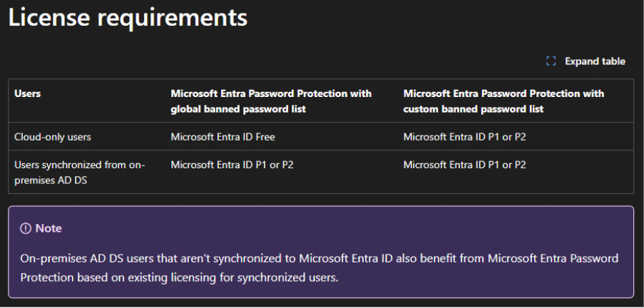Click Users synchronized from on-premises AD DS cell
644x308 pixels.
pyautogui.click(x=80, y=172)
